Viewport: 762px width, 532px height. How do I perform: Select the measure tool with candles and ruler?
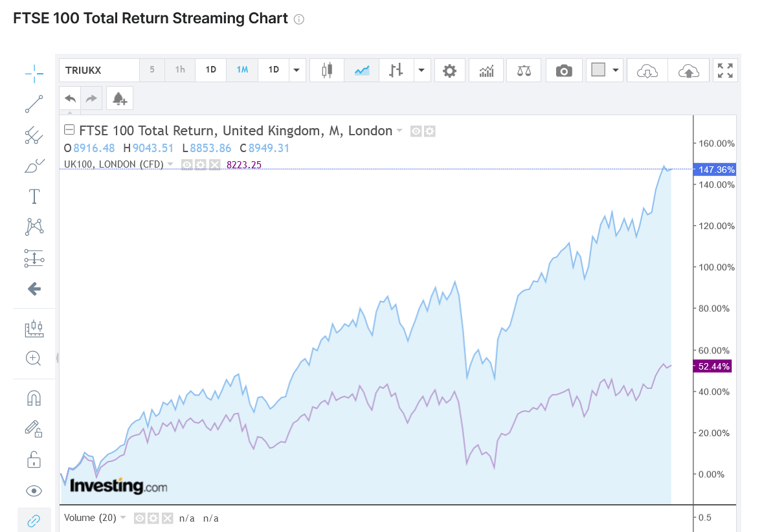[x=34, y=328]
